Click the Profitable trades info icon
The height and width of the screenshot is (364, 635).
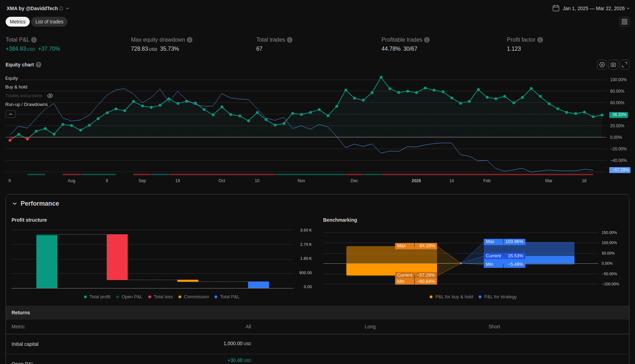point(427,40)
